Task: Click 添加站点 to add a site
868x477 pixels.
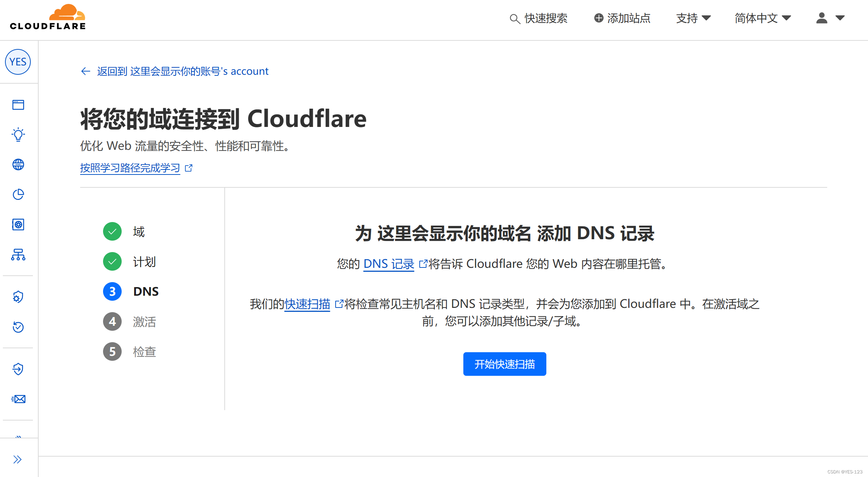Action: pyautogui.click(x=622, y=18)
